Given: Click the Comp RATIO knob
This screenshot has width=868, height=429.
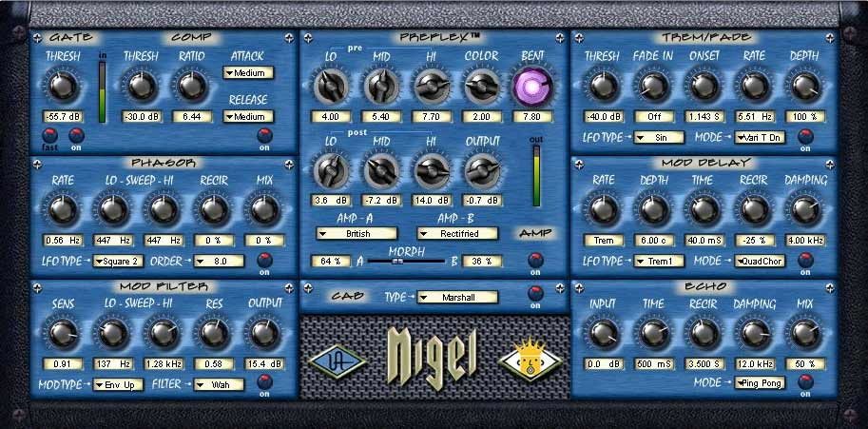Looking at the screenshot, I should [193, 87].
